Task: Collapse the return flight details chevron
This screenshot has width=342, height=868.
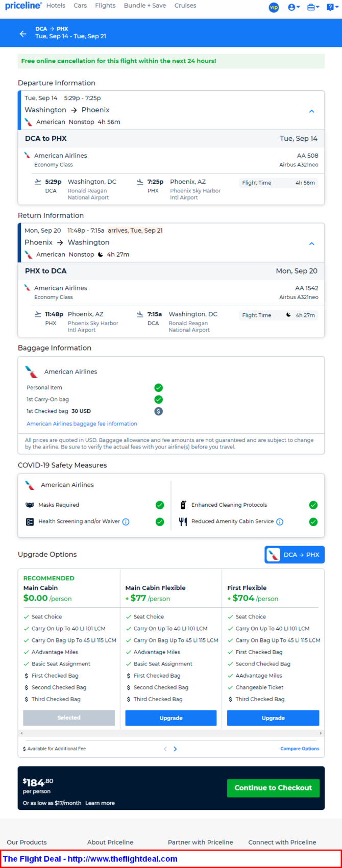Action: (x=312, y=244)
